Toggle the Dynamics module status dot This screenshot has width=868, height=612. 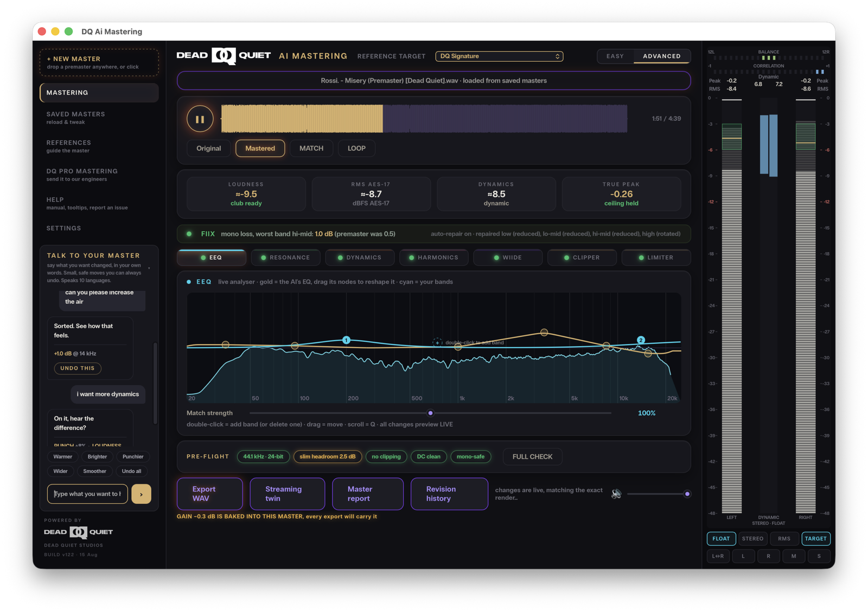(340, 258)
